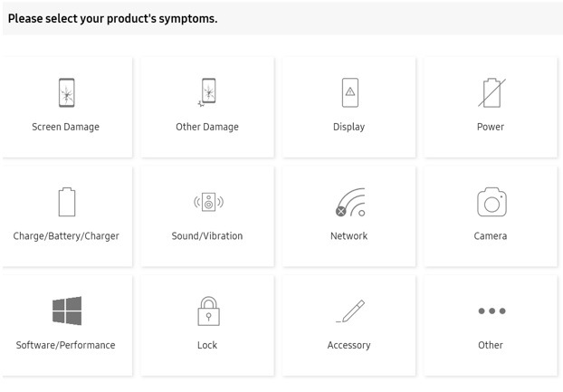Select the Power label text

(491, 127)
